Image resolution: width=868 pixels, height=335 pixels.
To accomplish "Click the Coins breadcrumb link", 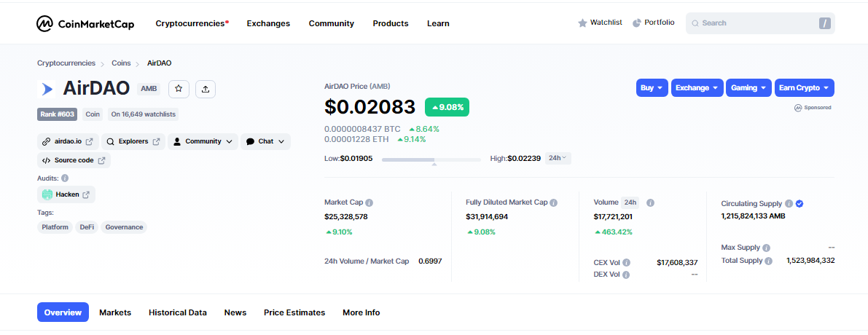I will pos(121,63).
